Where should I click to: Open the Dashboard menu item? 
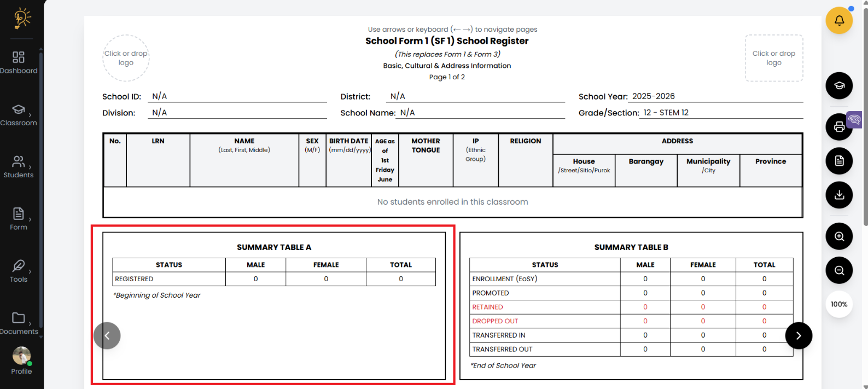19,63
